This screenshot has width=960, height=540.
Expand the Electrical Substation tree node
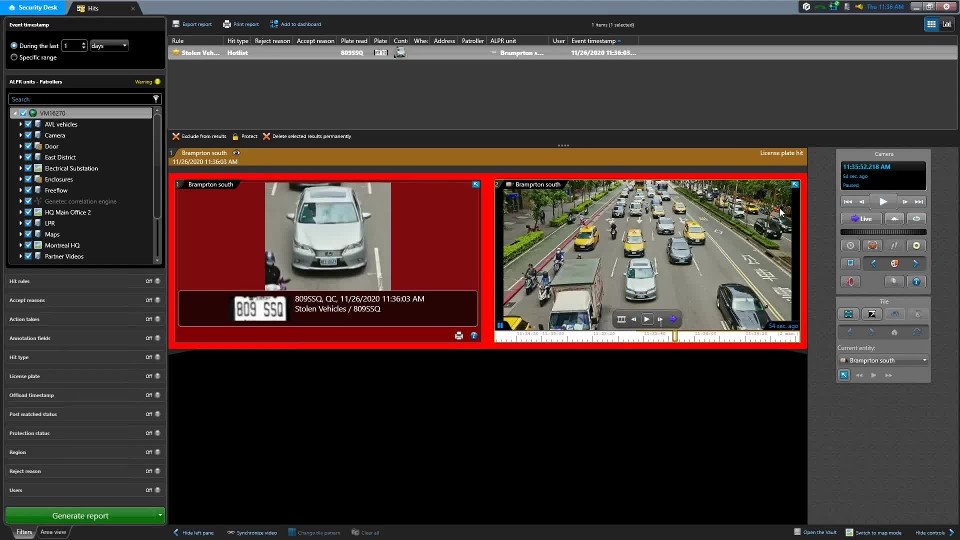21,168
